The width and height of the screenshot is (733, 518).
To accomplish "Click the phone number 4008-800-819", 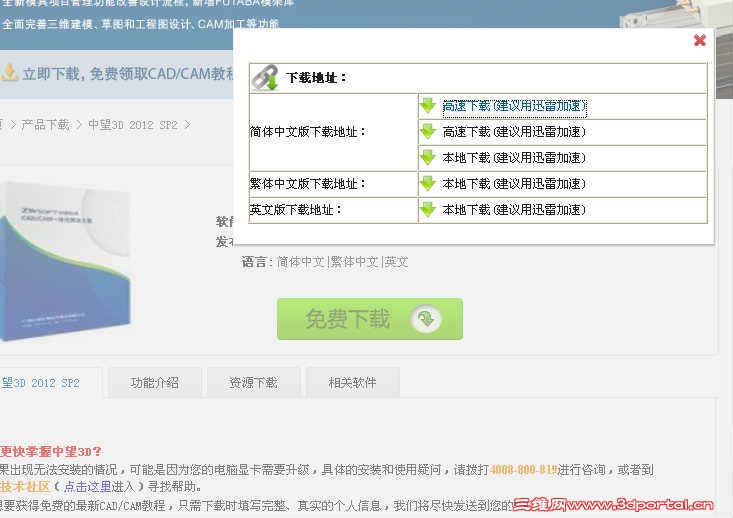I will tap(523, 469).
